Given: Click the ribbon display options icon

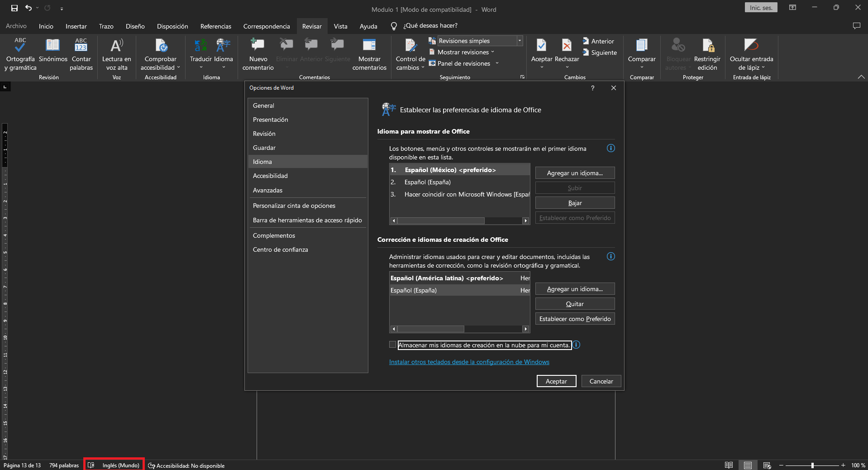Looking at the screenshot, I should pos(793,8).
